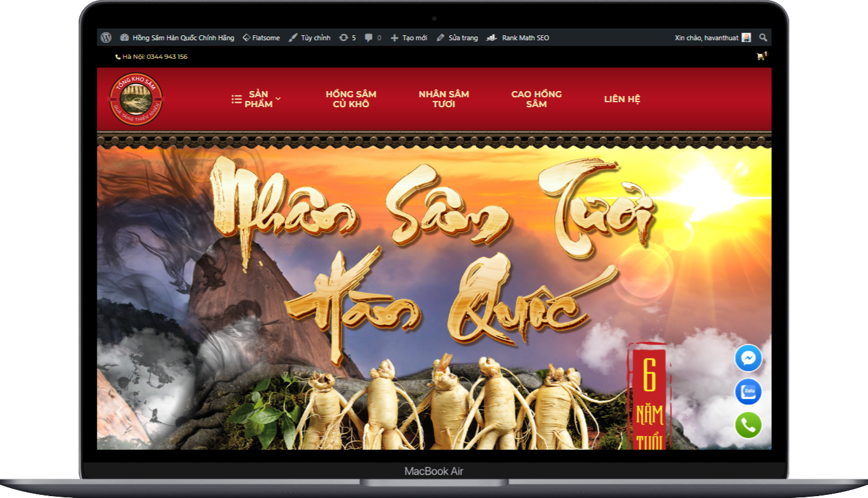Click Tùy chỉnh customize link

(309, 38)
